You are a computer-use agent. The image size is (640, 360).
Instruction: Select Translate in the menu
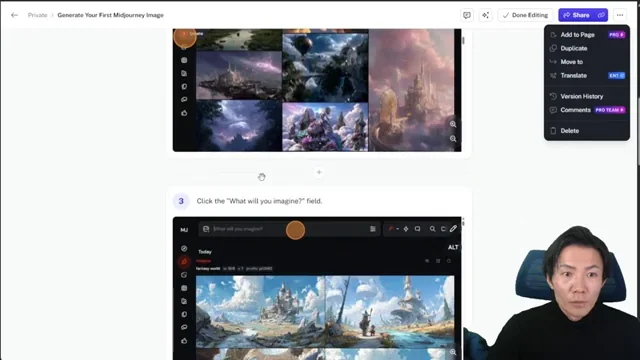click(587, 76)
